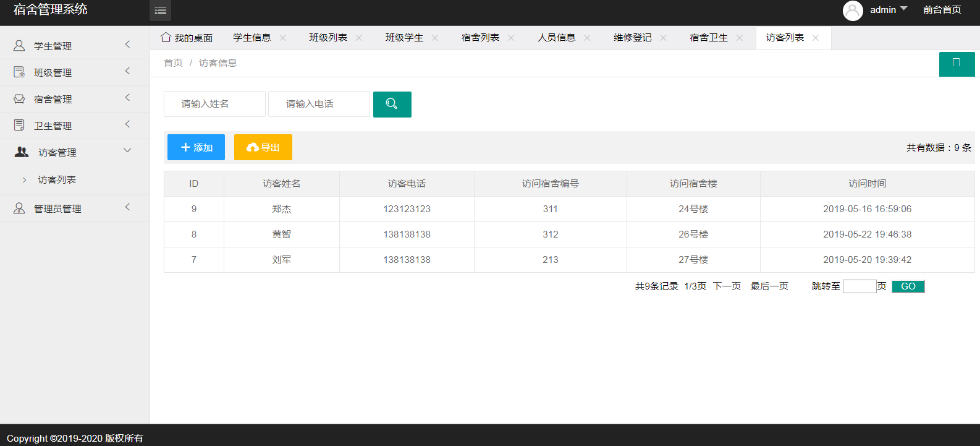
Task: Switch to the 班级列表 tab
Action: (x=328, y=38)
